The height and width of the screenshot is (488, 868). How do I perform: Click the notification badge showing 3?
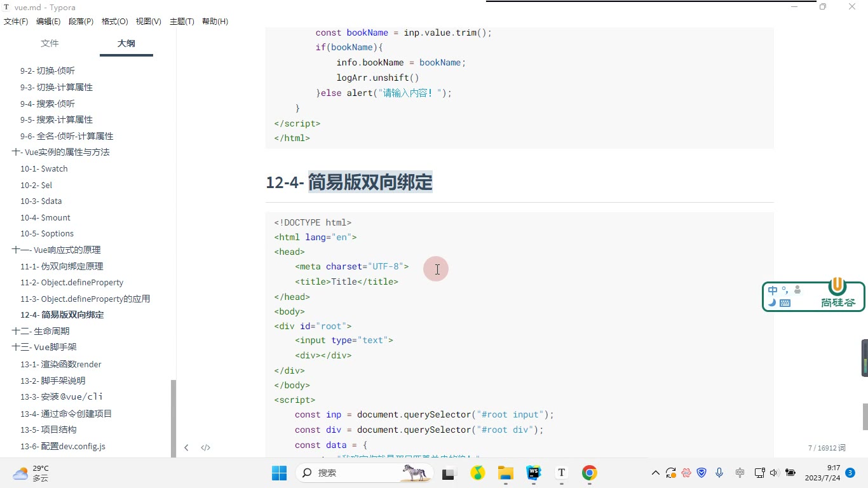(850, 473)
